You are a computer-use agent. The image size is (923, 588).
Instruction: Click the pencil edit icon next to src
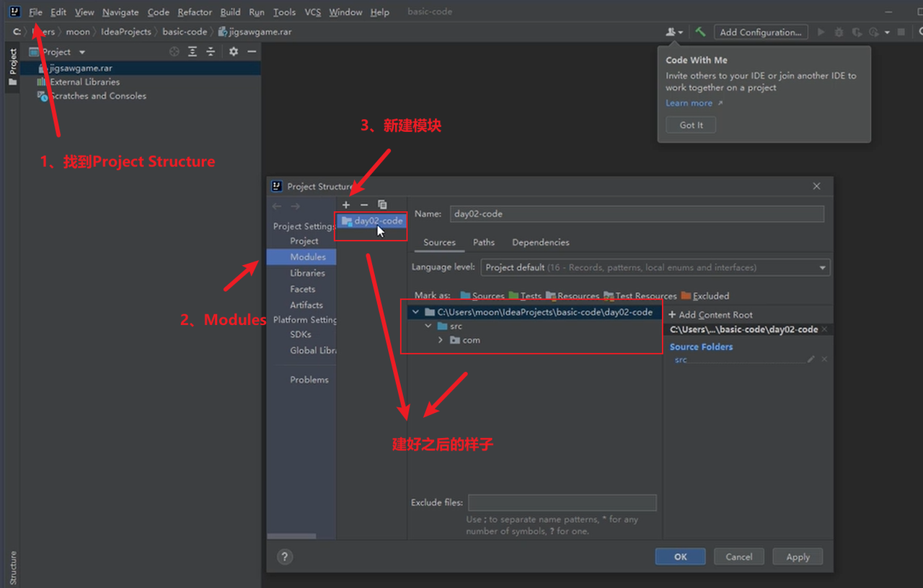tap(811, 359)
